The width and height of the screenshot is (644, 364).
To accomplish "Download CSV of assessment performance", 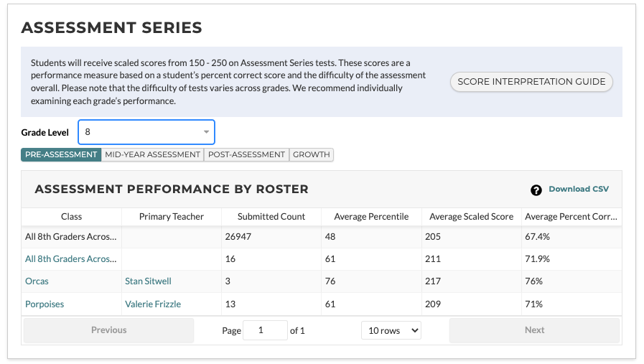I will tap(578, 190).
